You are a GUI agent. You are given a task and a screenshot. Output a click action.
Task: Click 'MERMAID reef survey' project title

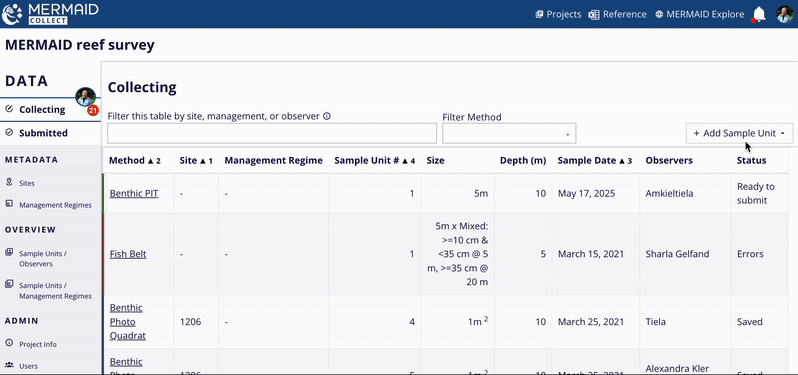pos(79,45)
